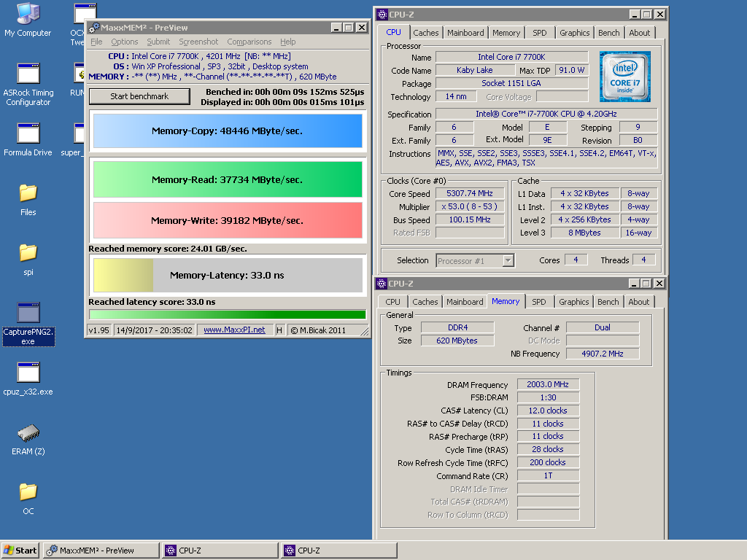Click the DRAM Frequency 2003.0 MHz value
This screenshot has height=560, width=747.
tap(548, 384)
